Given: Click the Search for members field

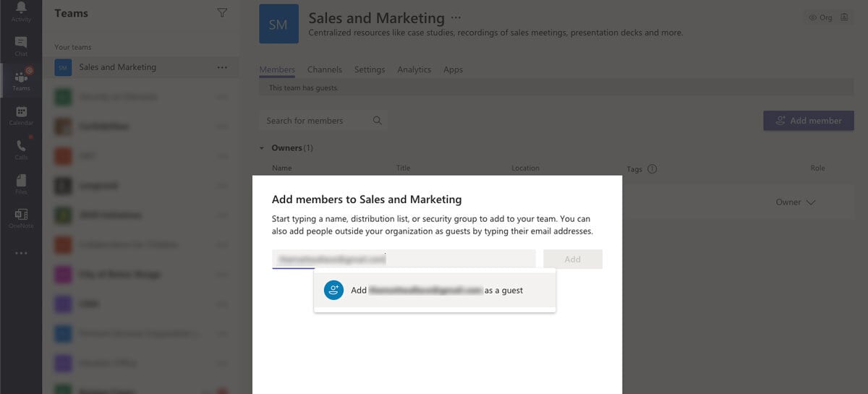Looking at the screenshot, I should [x=323, y=121].
